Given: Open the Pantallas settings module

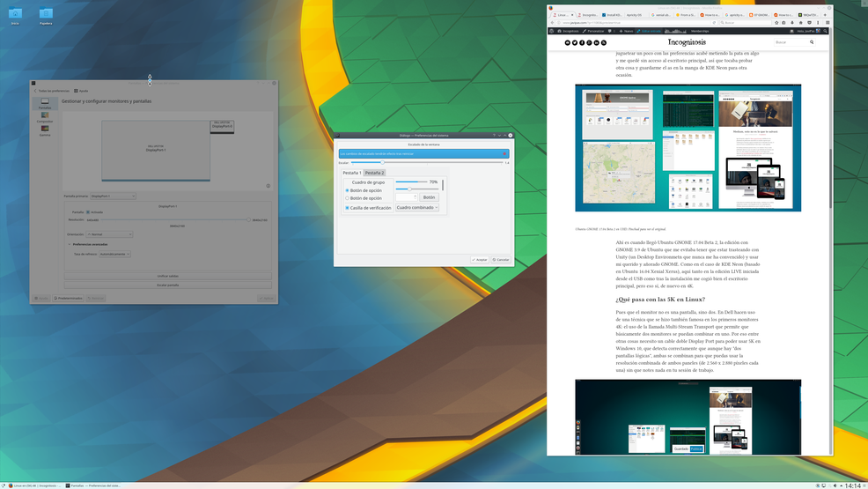Looking at the screenshot, I should click(x=44, y=105).
